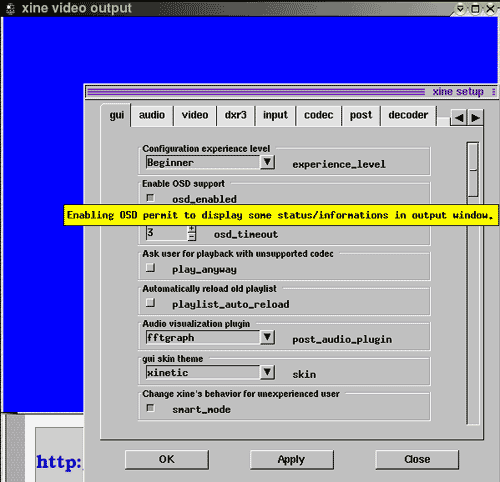This screenshot has height=482, width=500.
Task: Toggle the play_anyway checkbox
Action: point(150,268)
